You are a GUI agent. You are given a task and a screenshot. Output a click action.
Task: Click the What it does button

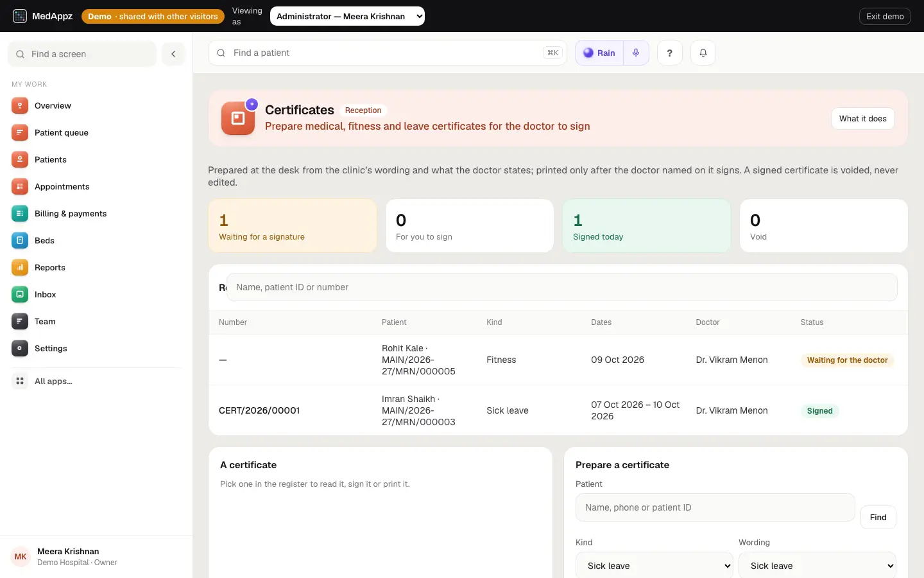pyautogui.click(x=863, y=118)
